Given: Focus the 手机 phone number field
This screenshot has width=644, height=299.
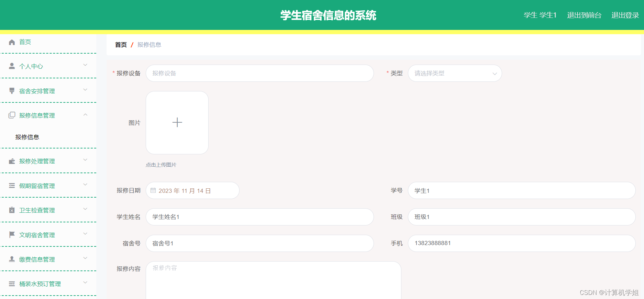Looking at the screenshot, I should tap(522, 243).
